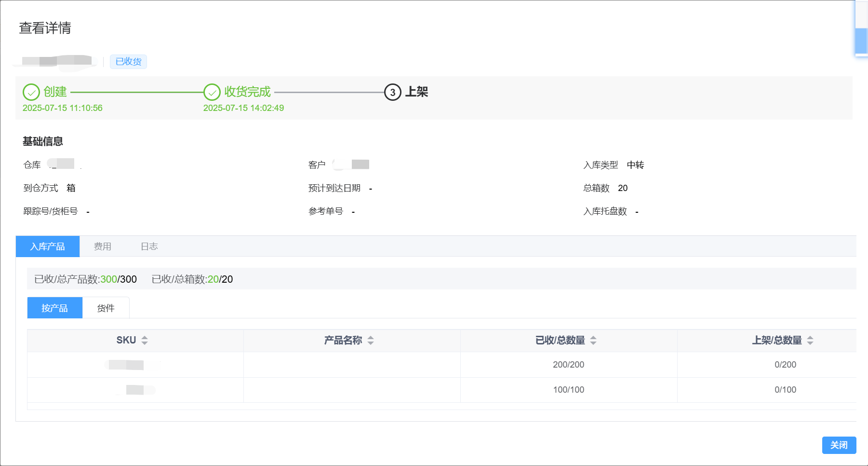
Task: Click the sort arrows next to SKU column
Action: (144, 341)
